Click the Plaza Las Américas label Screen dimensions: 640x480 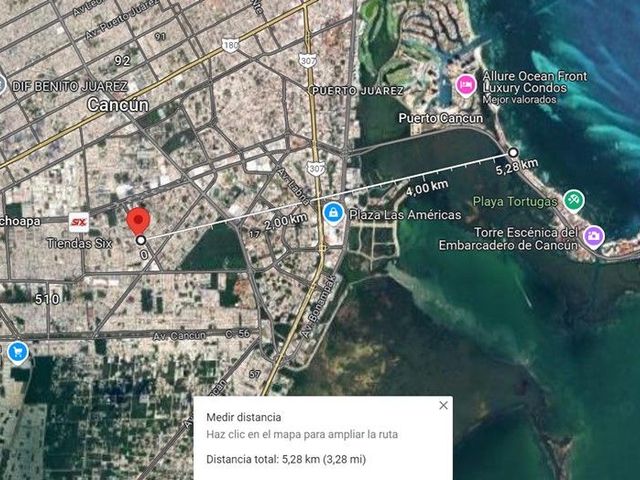(x=405, y=215)
